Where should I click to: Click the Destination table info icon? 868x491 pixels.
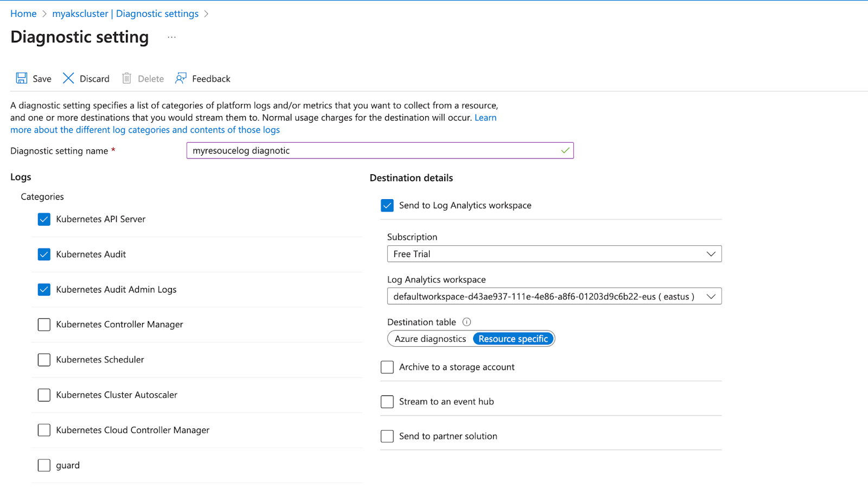tap(467, 322)
